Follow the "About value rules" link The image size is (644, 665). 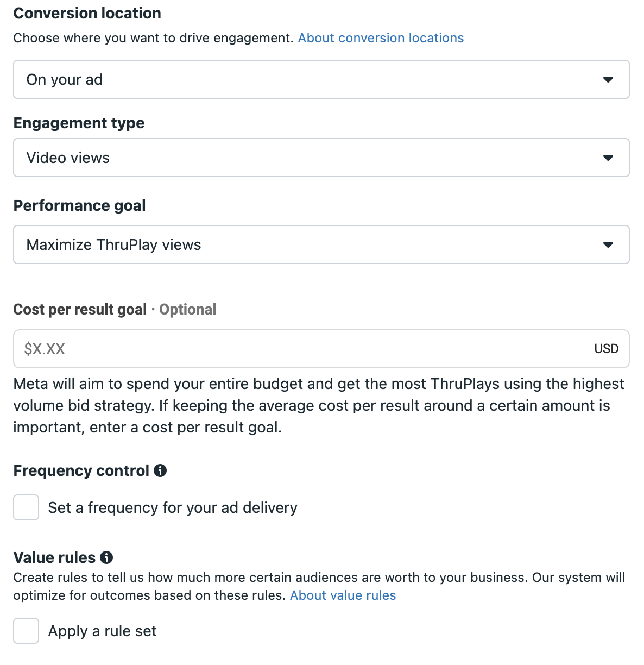point(343,595)
